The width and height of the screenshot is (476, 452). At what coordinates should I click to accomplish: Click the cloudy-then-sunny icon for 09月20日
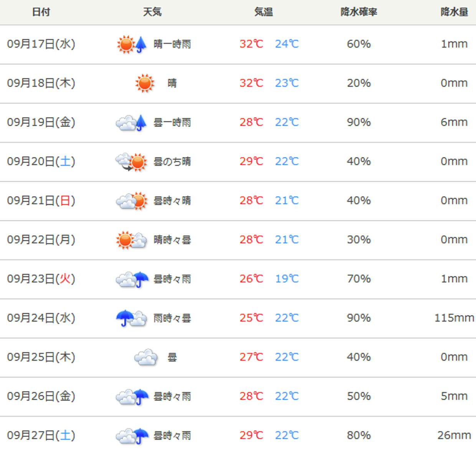(132, 162)
